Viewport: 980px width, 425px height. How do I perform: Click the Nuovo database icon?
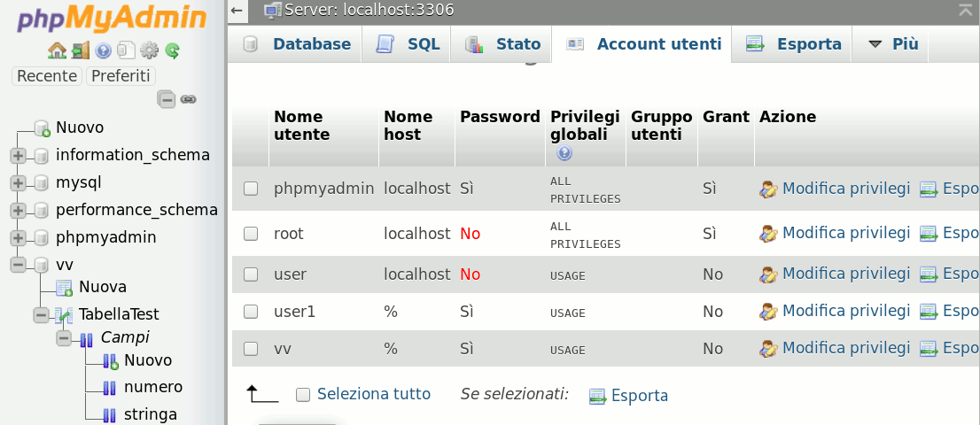42,128
